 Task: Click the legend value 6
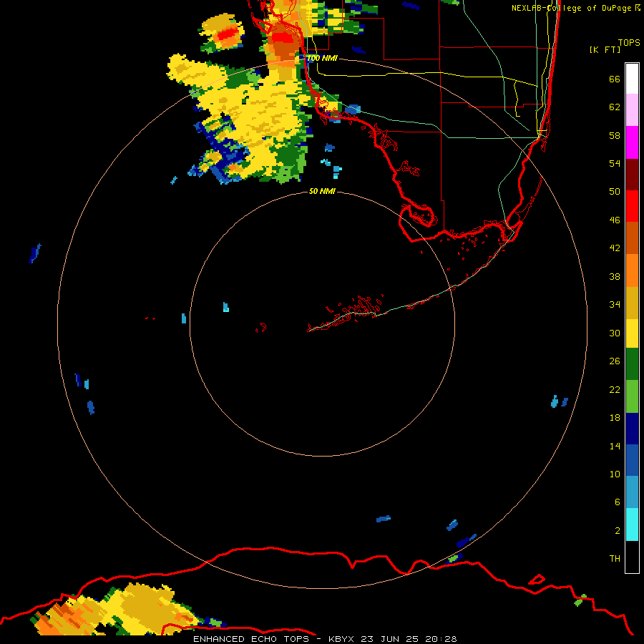tap(618, 502)
